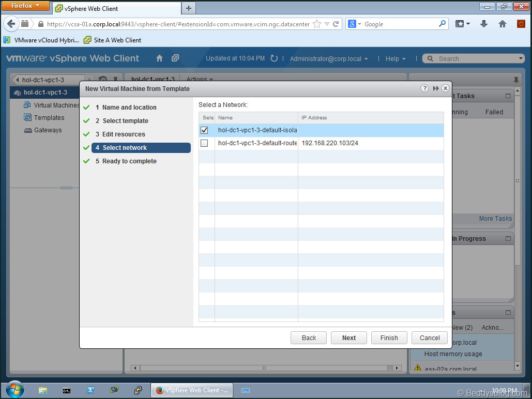Viewport: 532px width, 399px height.
Task: Open Site A Web Client bookmark
Action: pos(112,40)
